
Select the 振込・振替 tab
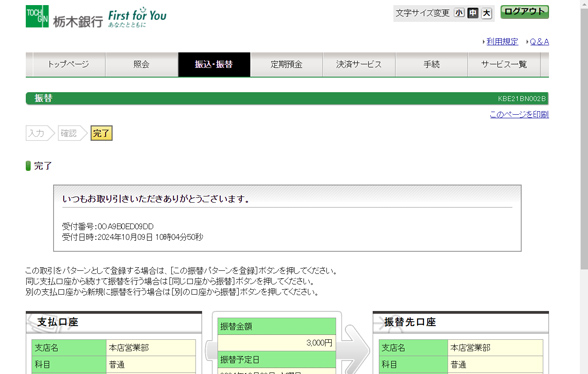214,65
